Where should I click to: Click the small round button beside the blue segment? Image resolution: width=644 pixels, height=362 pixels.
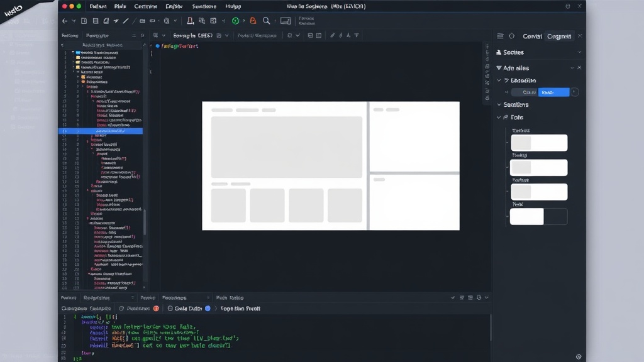pyautogui.click(x=575, y=92)
